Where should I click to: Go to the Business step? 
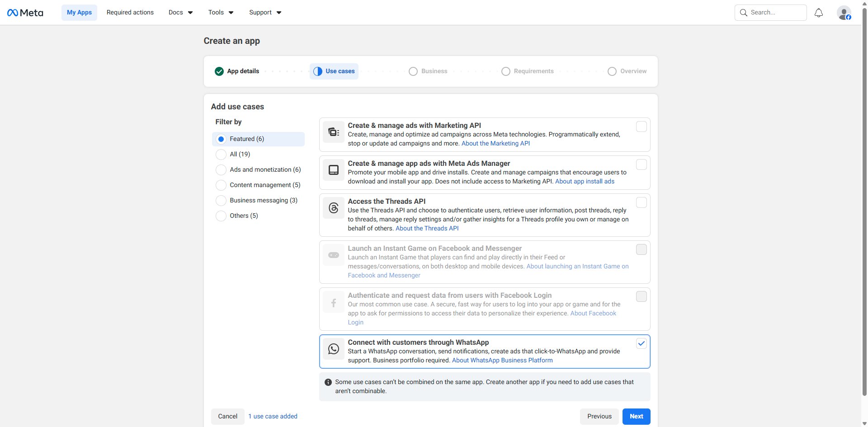point(428,71)
